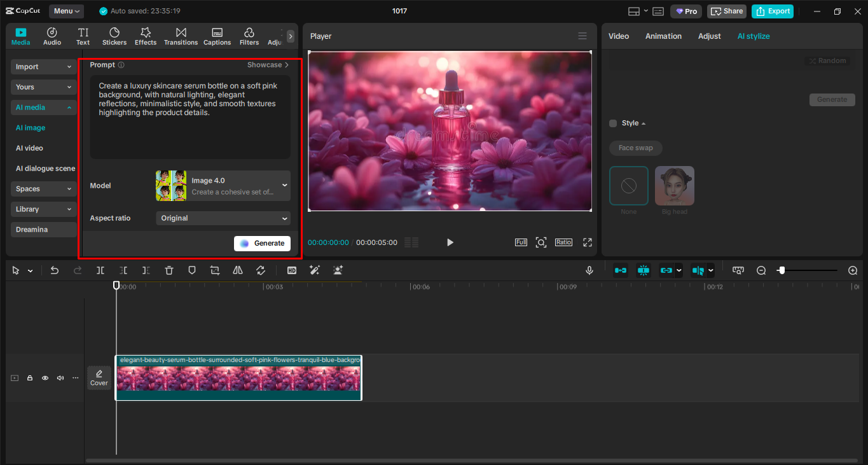Apply HD enhance to the clip
The height and width of the screenshot is (465, 868).
[x=291, y=270]
